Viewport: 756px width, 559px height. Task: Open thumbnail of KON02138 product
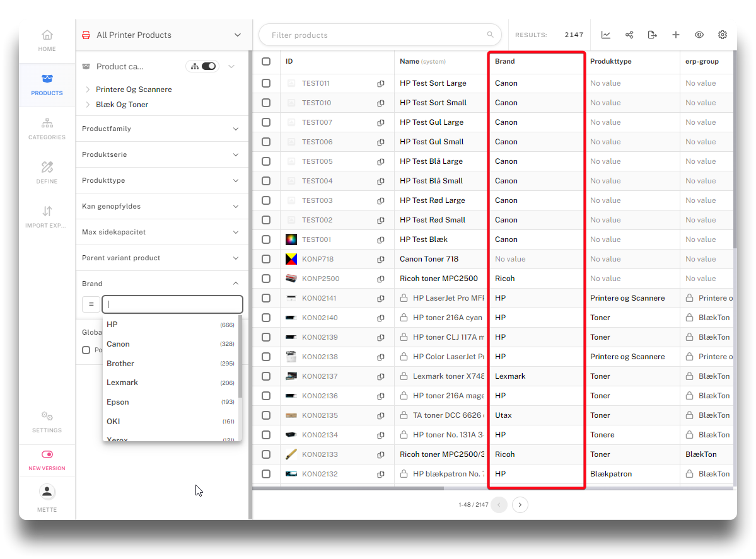click(291, 357)
